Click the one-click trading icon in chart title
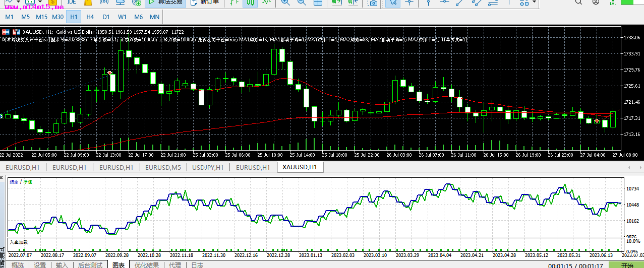Screen dimensions: 644x268 (x=6, y=31)
